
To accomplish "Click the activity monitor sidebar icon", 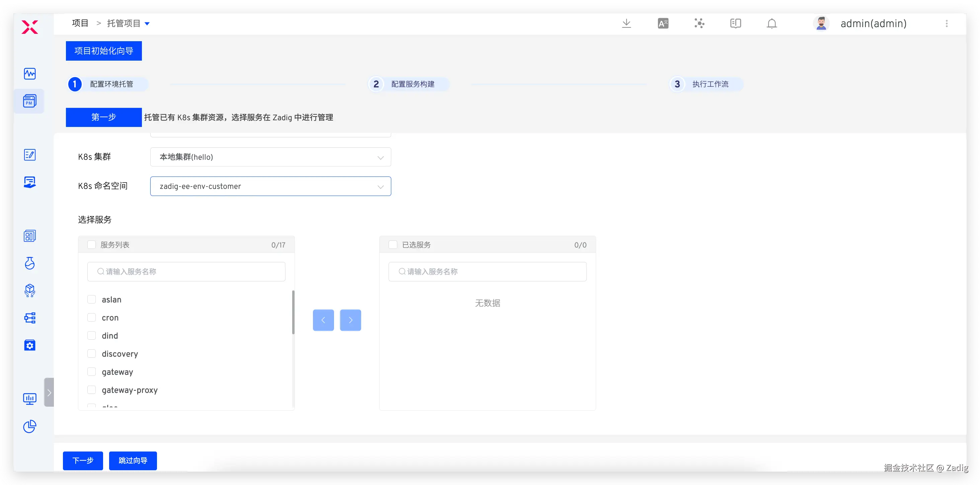I will [30, 73].
